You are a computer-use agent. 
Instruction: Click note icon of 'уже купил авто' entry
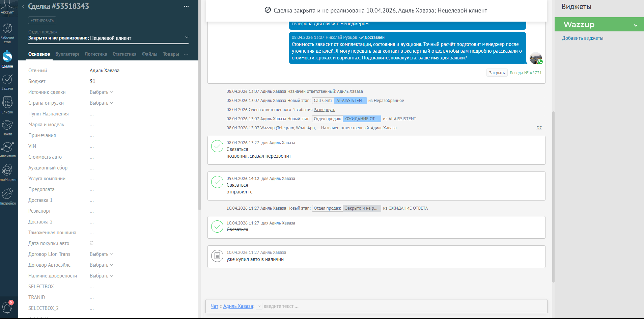pyautogui.click(x=217, y=256)
